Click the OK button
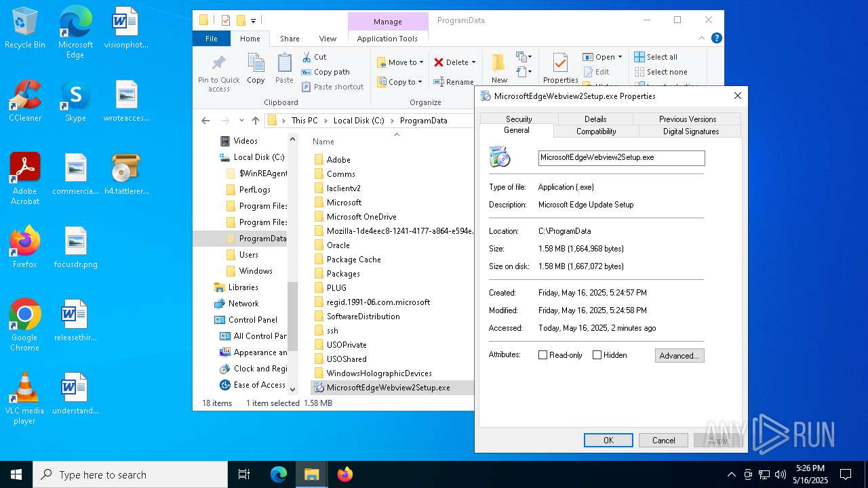The image size is (868, 488). 608,440
